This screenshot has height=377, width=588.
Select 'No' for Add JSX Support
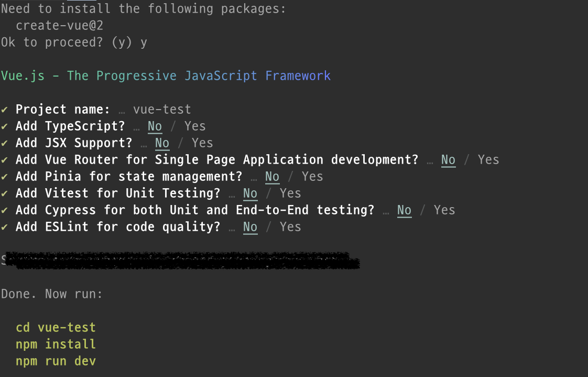162,143
